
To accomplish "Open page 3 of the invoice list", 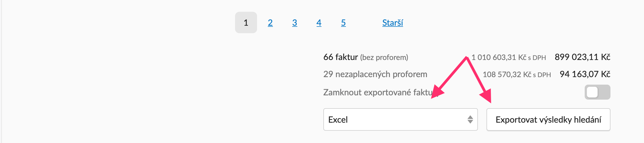I will (x=295, y=23).
